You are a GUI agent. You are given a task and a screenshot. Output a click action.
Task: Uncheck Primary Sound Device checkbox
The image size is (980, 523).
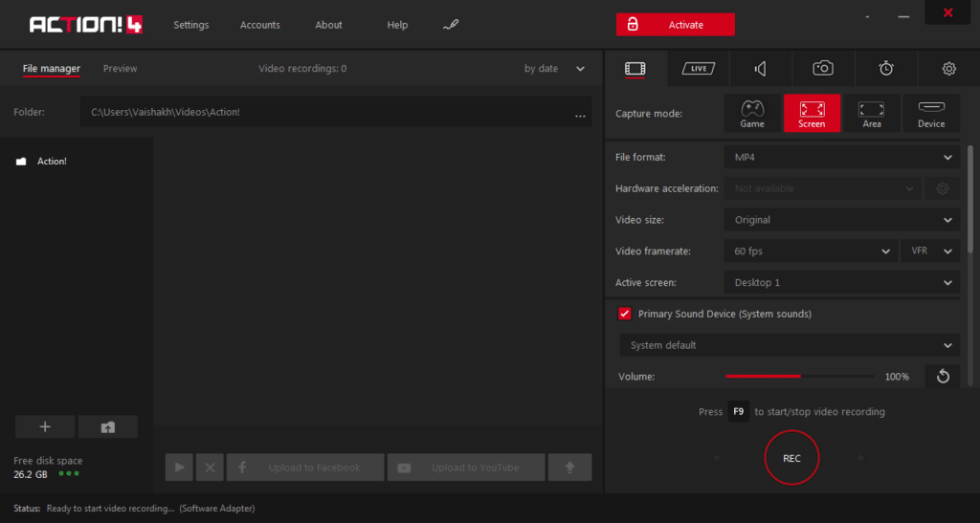point(624,314)
